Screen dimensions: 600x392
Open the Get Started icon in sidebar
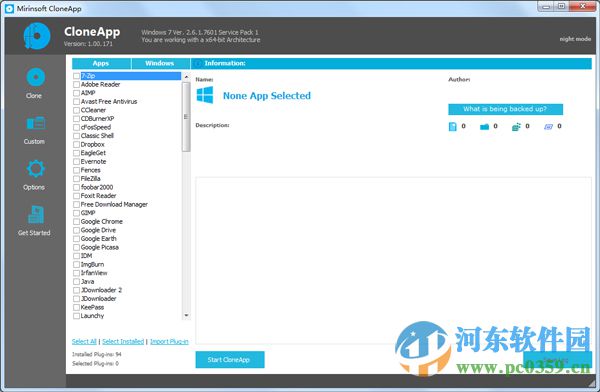click(x=36, y=214)
